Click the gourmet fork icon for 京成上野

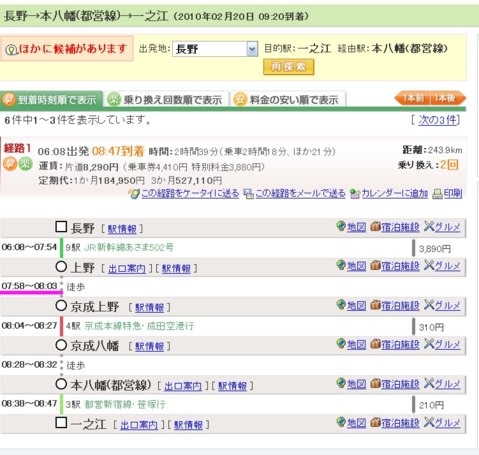coord(429,305)
